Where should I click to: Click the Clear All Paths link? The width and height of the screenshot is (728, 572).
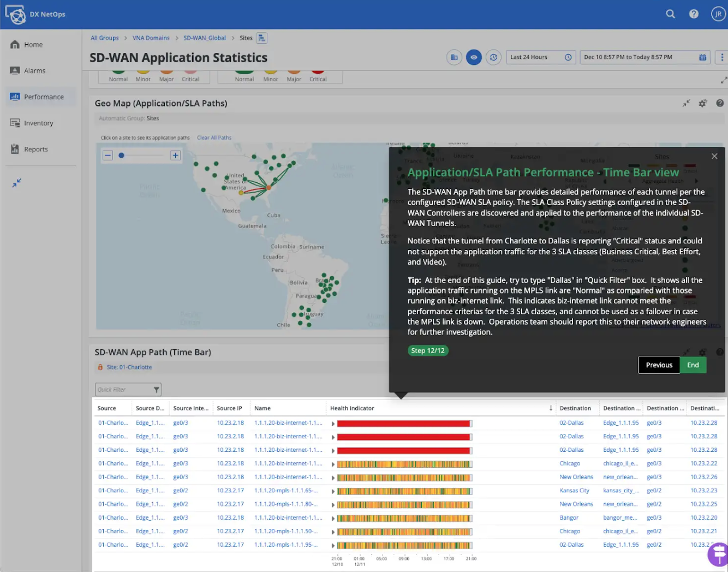point(214,138)
